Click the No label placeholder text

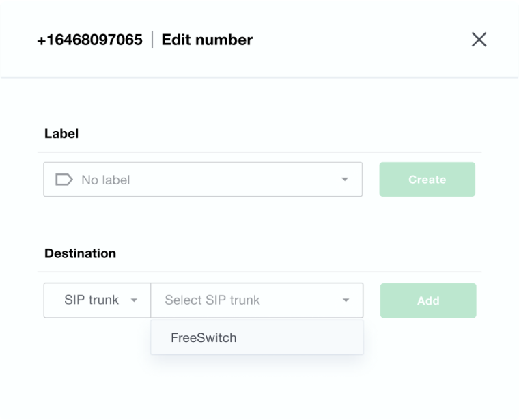[x=106, y=180]
